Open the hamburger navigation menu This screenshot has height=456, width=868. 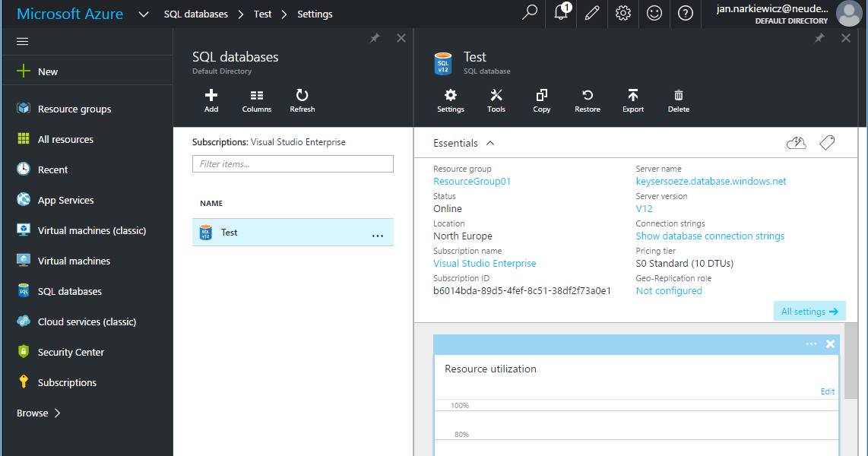[22, 41]
